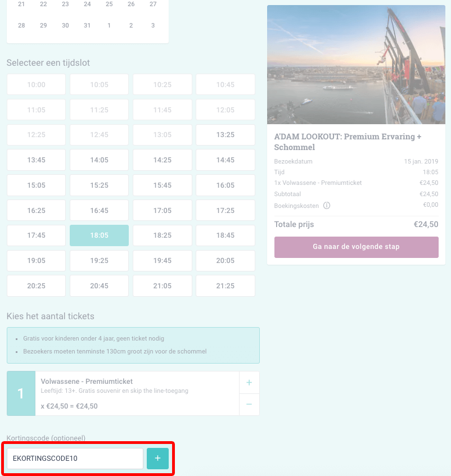Pick the 21:25 time slot
This screenshot has height=476, width=451.
[x=225, y=285]
